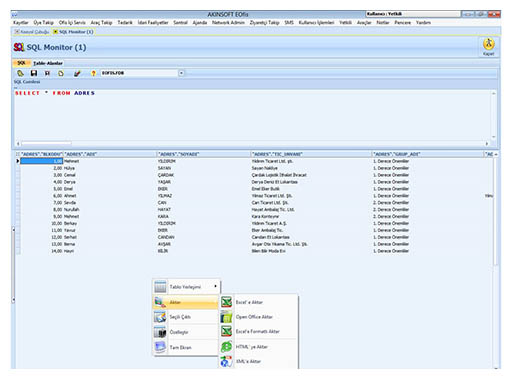Open the Notlar menu
Screen dimensions: 510x380
383,23
